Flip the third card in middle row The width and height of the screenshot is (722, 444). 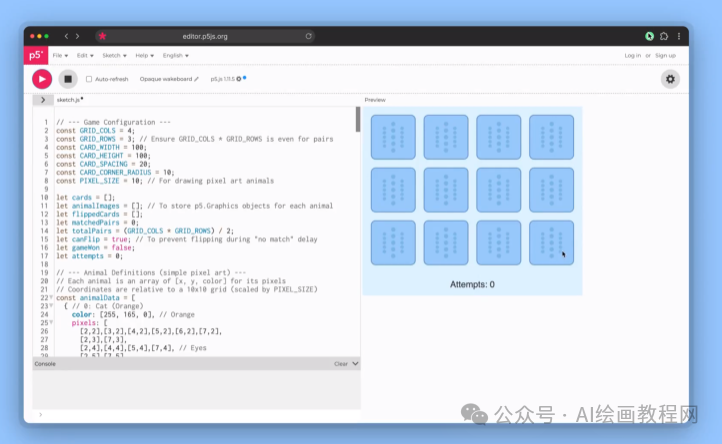(x=499, y=190)
